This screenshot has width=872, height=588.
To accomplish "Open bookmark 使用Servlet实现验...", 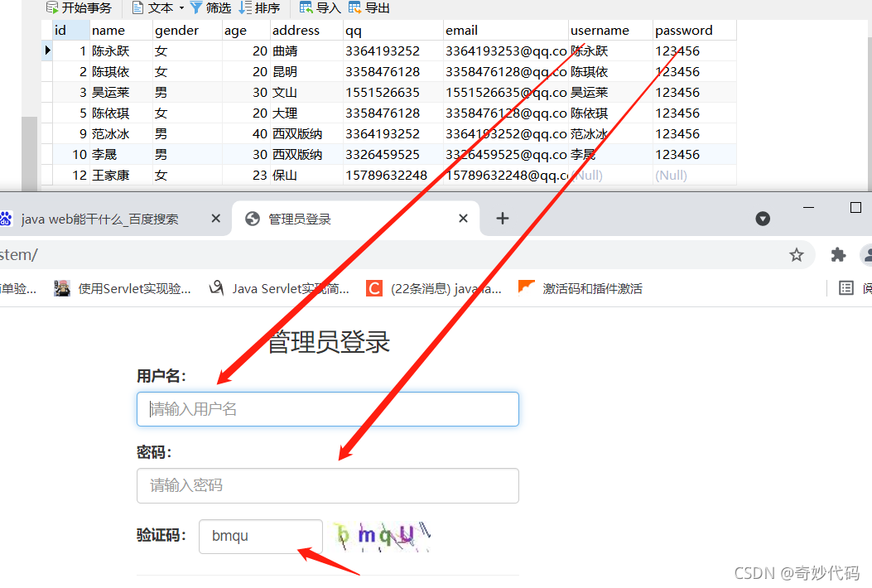I will pos(123,288).
